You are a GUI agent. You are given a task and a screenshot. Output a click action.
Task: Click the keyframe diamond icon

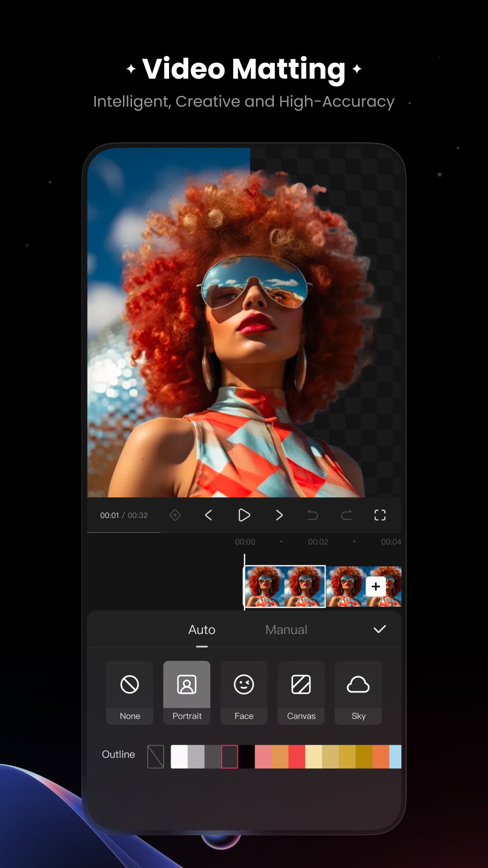pyautogui.click(x=175, y=515)
